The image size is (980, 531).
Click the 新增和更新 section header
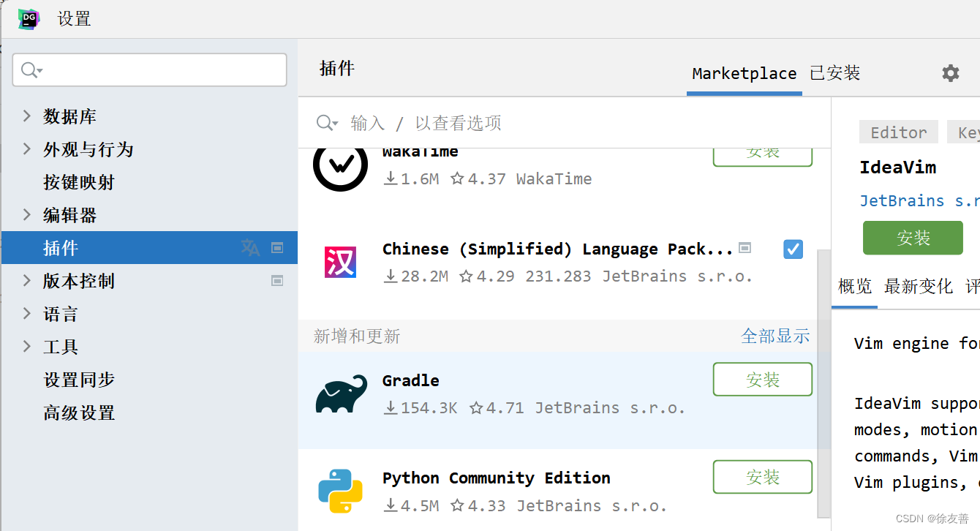coord(357,336)
